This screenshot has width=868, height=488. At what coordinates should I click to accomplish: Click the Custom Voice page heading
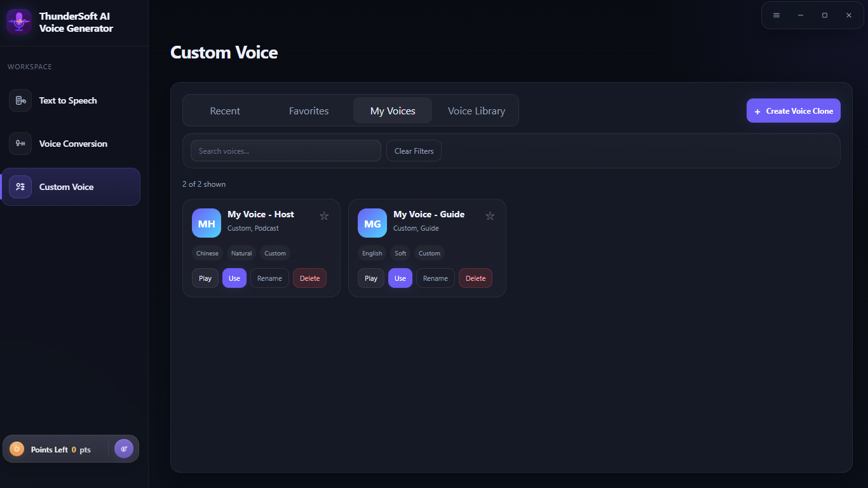[x=224, y=52]
